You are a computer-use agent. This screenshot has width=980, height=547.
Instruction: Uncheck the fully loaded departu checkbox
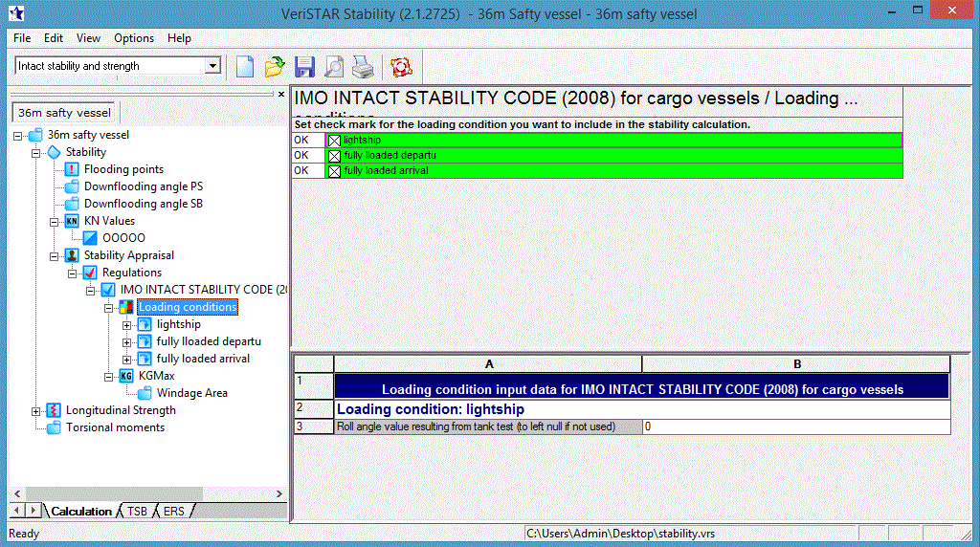[334, 156]
